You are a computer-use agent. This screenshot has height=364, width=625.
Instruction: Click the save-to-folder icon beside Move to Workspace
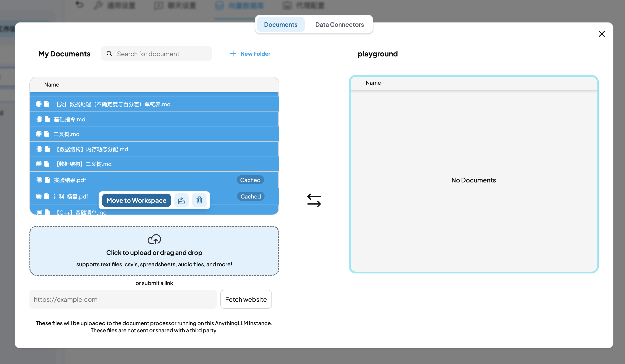(181, 200)
